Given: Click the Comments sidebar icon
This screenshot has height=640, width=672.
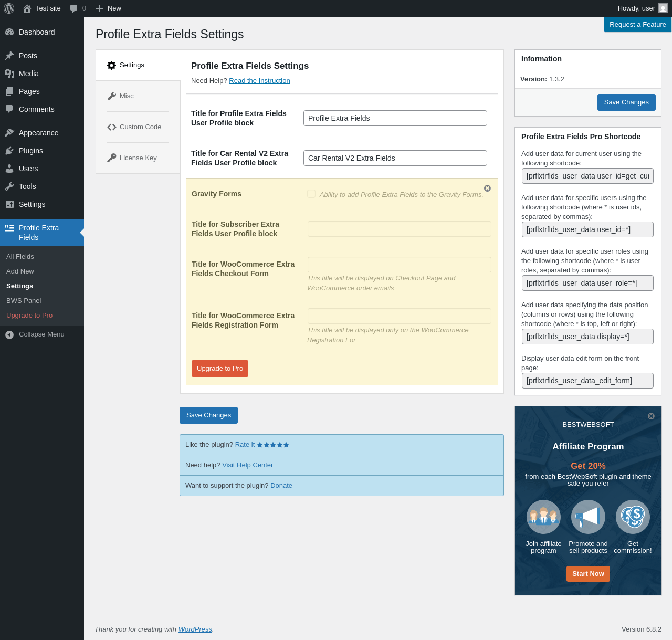Looking at the screenshot, I should (x=9, y=109).
